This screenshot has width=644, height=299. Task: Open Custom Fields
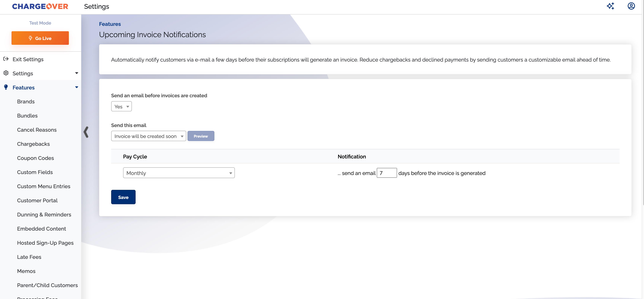(x=35, y=172)
